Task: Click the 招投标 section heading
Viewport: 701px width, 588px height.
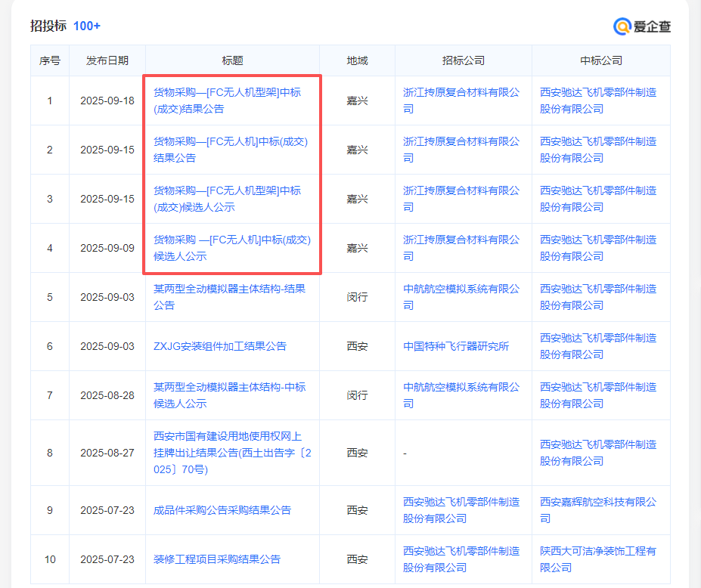Action: click(48, 26)
